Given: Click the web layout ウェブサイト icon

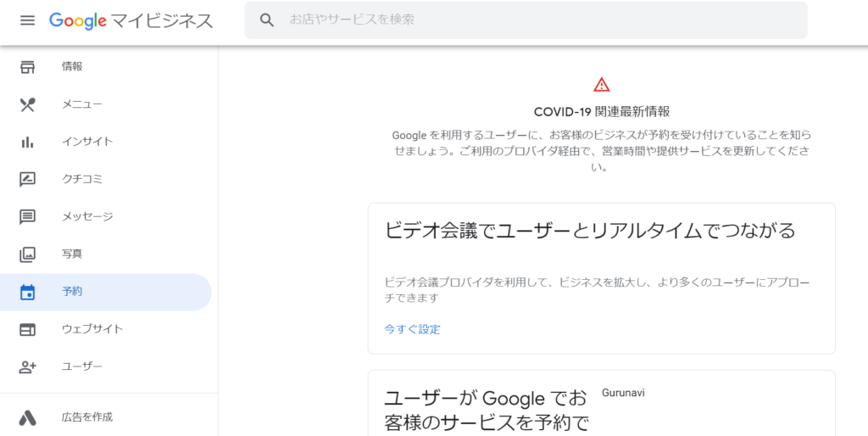Looking at the screenshot, I should tap(27, 330).
